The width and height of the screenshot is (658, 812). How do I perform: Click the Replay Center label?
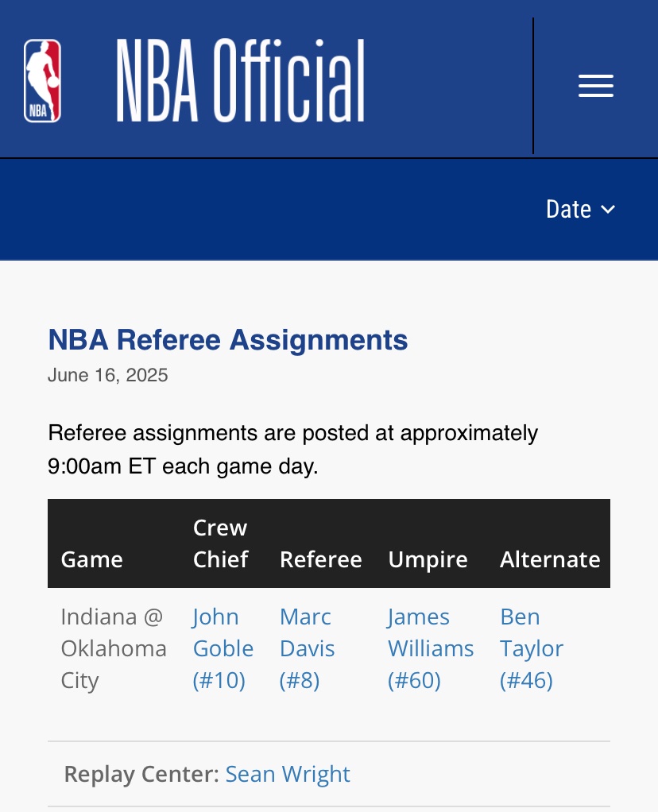point(141,774)
